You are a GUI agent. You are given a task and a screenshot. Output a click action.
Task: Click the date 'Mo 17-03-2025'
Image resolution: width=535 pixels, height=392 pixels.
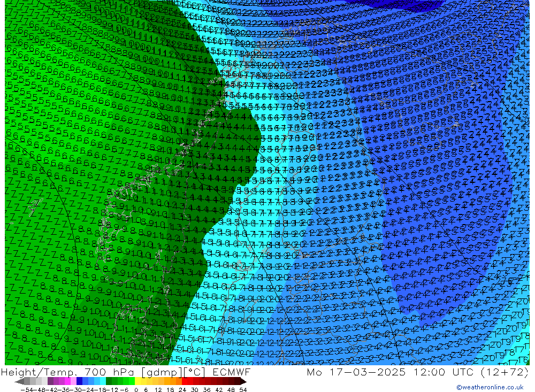coord(356,372)
